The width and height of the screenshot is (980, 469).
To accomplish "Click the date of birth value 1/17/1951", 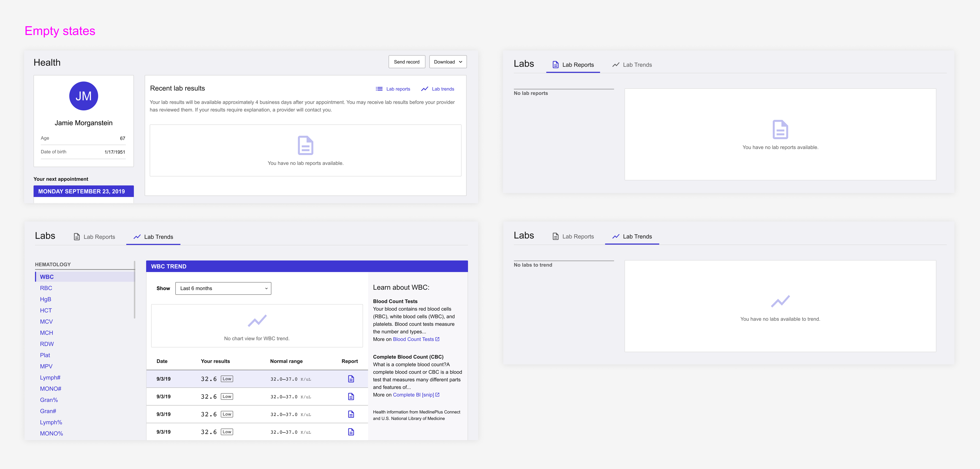I will [115, 152].
